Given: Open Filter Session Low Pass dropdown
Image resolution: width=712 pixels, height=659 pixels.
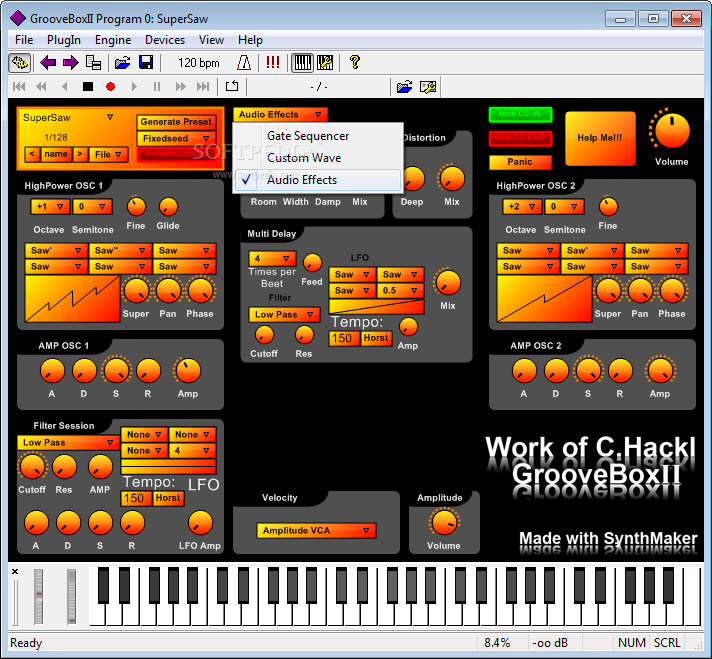Looking at the screenshot, I should [x=68, y=442].
